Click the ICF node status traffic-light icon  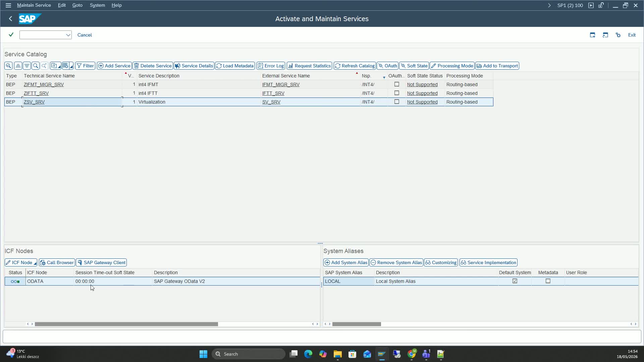click(15, 281)
